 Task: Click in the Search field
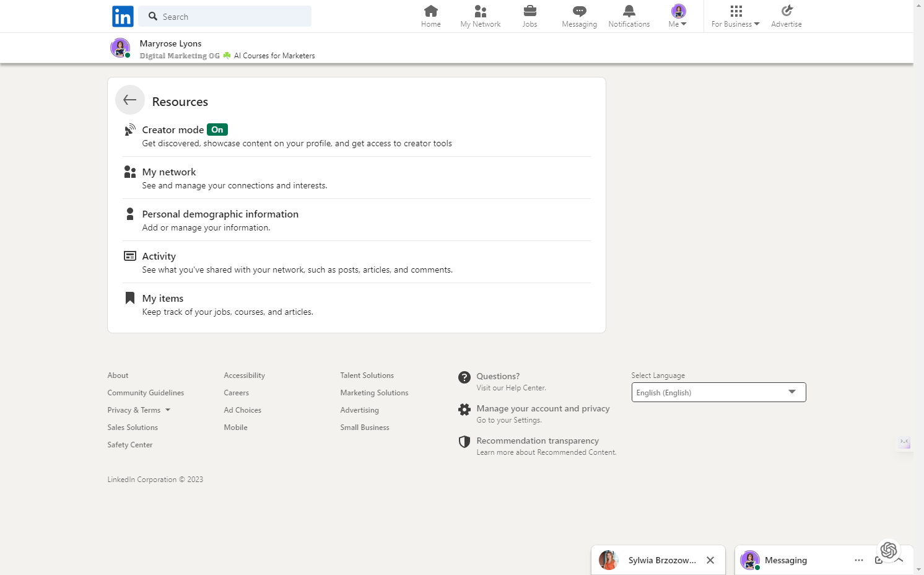pos(225,16)
